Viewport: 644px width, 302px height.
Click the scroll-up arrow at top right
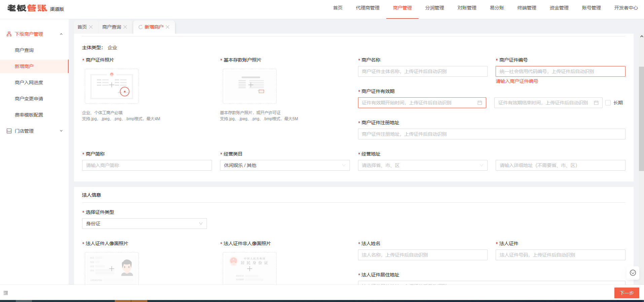[642, 36]
